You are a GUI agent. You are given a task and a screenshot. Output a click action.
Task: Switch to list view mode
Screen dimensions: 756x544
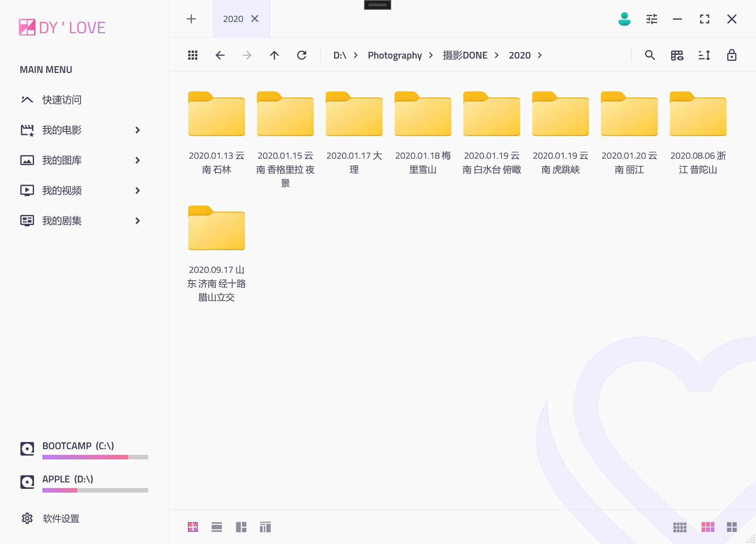coord(217,527)
